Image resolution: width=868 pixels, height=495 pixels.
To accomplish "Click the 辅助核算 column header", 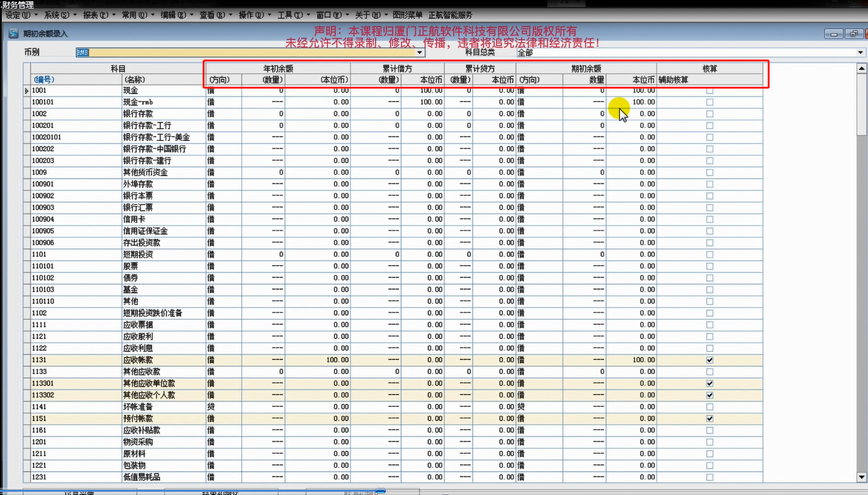I will click(709, 80).
